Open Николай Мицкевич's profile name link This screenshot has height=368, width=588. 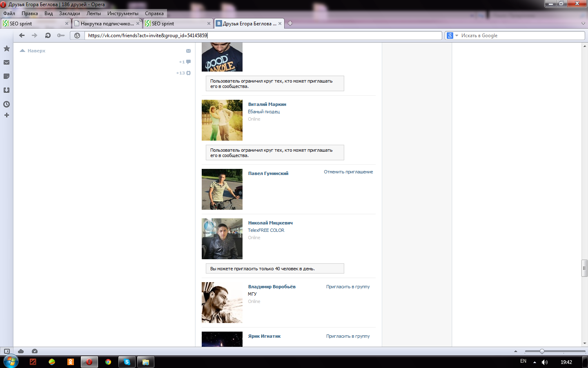[270, 223]
